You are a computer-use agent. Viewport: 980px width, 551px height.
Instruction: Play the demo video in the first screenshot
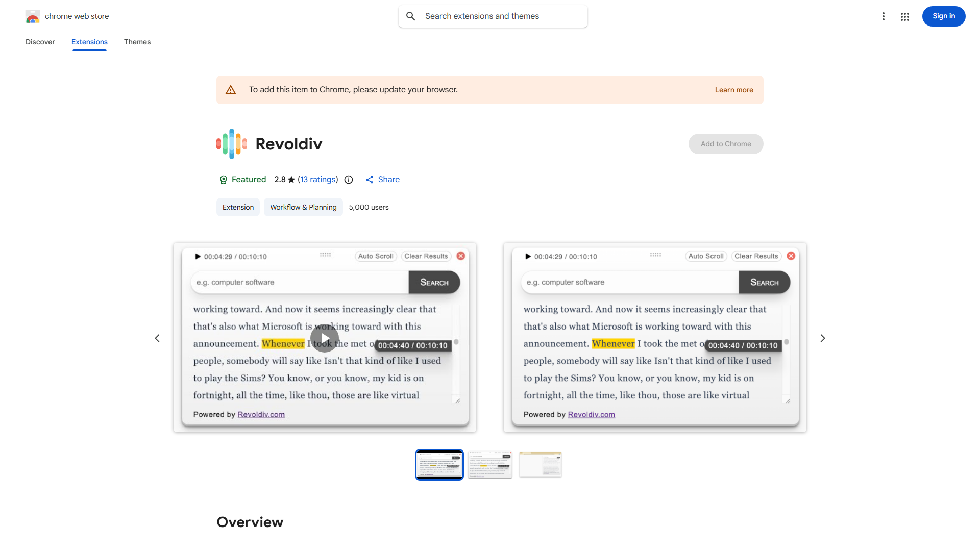324,338
